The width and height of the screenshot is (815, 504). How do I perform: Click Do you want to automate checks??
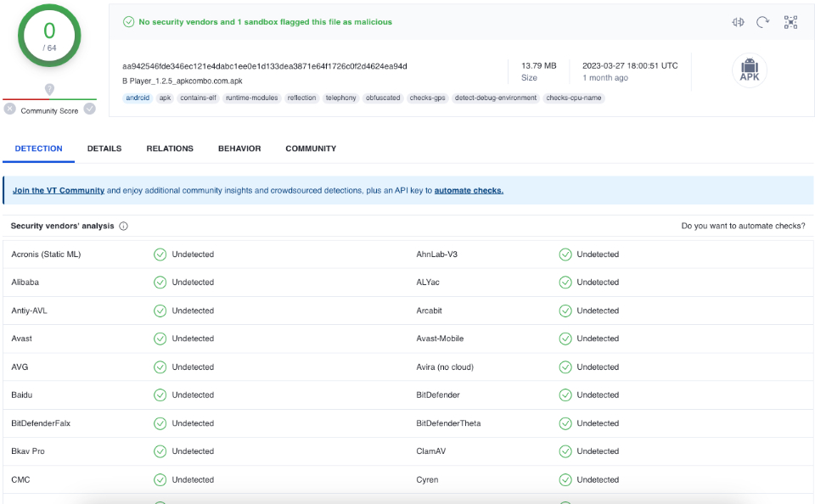point(744,226)
